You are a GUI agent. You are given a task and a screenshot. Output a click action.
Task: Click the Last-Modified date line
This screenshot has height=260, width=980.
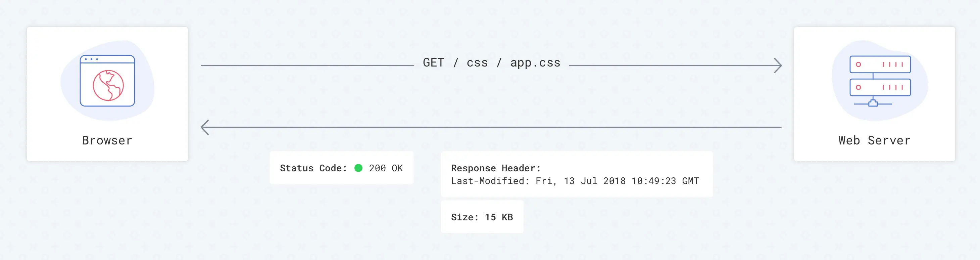tap(575, 181)
